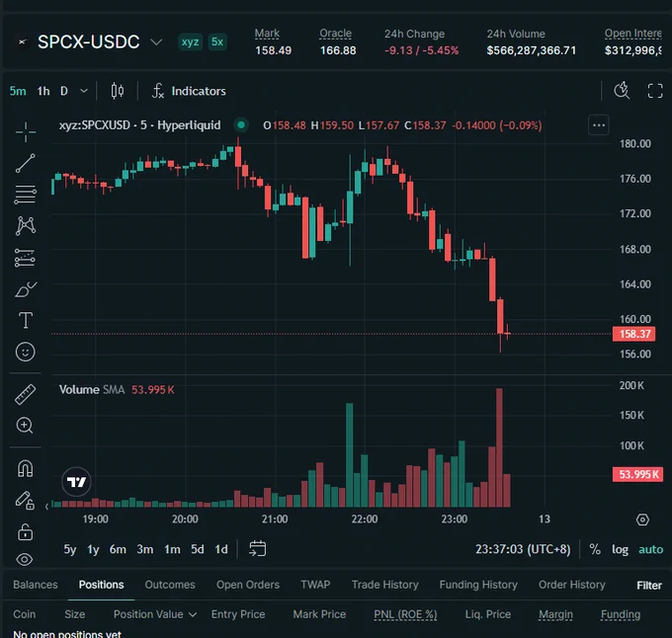Click the Volume SMA legend label

coord(92,390)
